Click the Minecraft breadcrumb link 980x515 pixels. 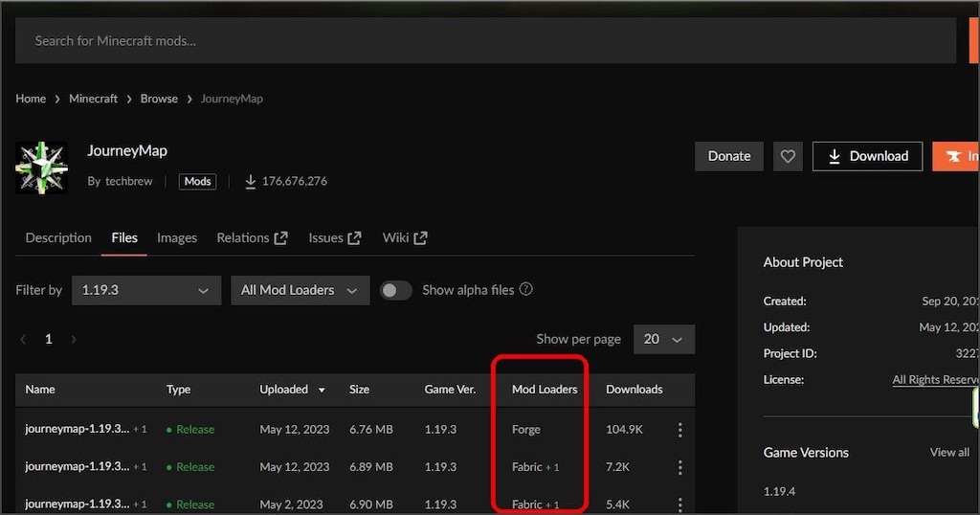[x=93, y=99]
